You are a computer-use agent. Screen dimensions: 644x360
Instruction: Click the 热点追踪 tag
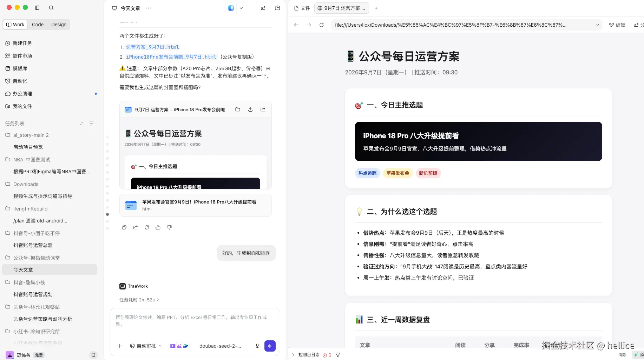click(x=367, y=173)
